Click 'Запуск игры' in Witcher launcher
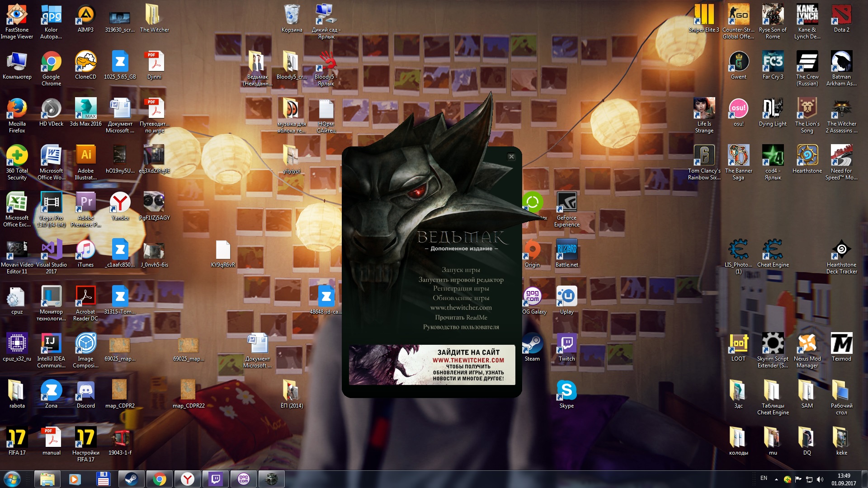 (x=461, y=270)
